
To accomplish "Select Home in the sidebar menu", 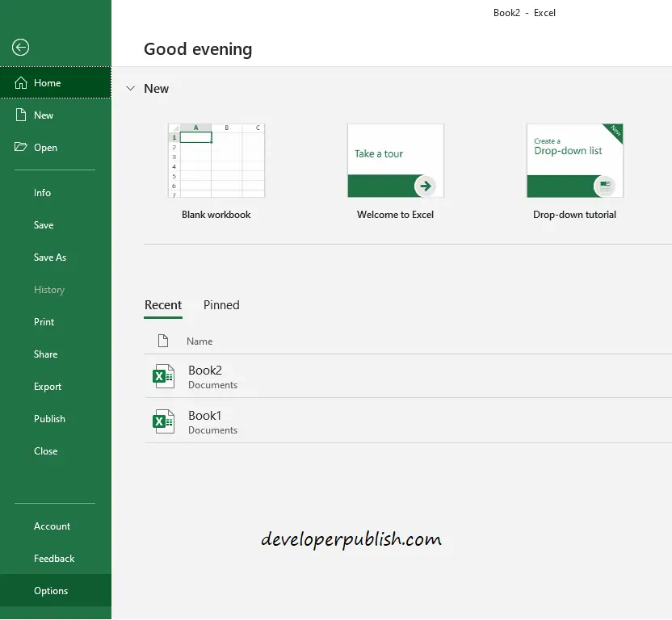I will tap(56, 82).
